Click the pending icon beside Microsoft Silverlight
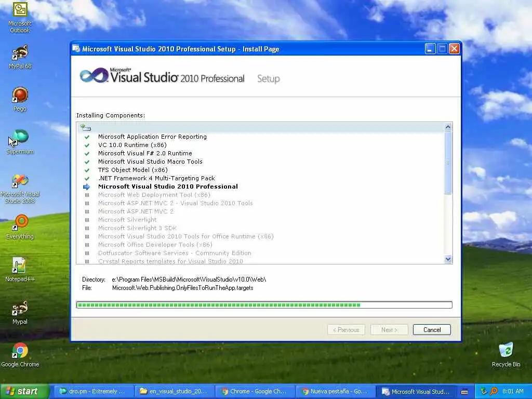The width and height of the screenshot is (532, 399). (x=87, y=220)
